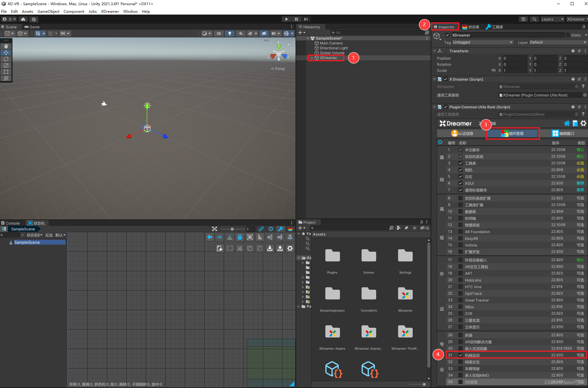This screenshot has width=588, height=388.
Task: Open the XDreamer settings gear icon
Action: point(583,123)
